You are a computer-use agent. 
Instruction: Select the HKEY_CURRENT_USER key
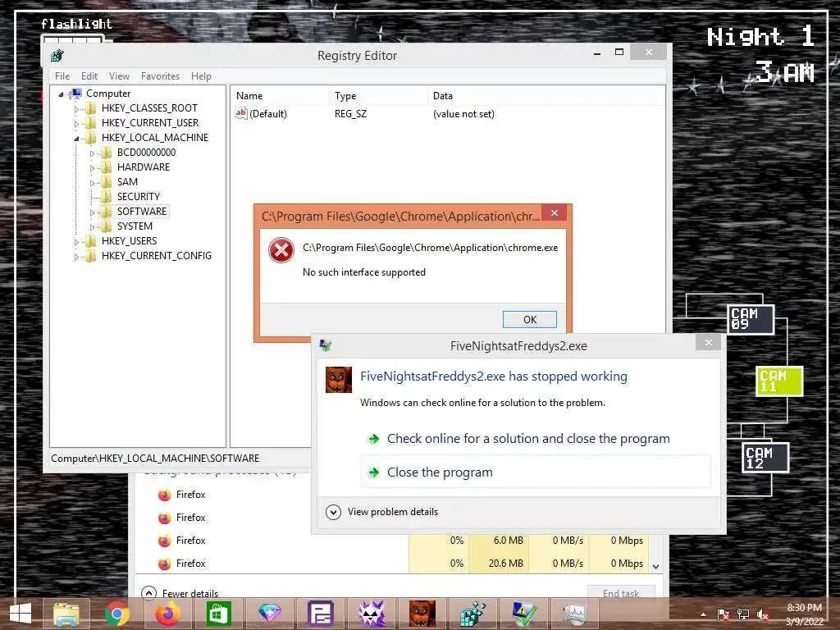point(150,123)
